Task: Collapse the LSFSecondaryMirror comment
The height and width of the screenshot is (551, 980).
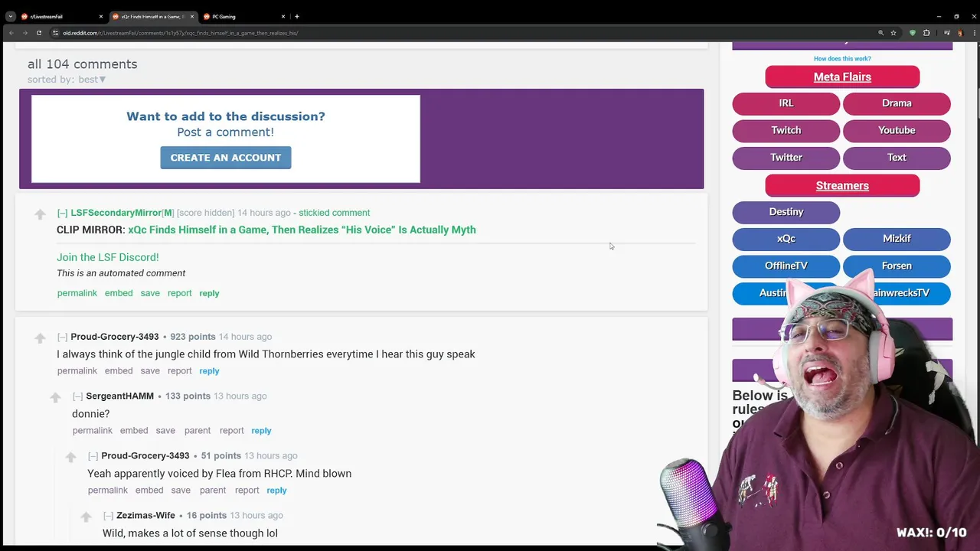Action: tap(62, 213)
